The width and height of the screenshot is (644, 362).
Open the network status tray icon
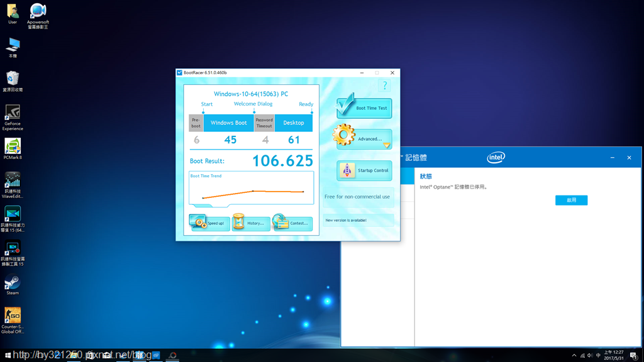tap(582, 356)
